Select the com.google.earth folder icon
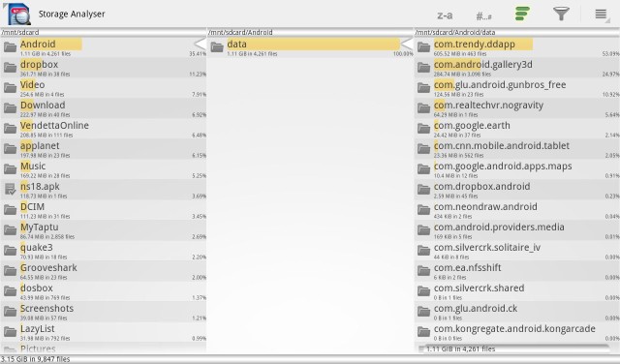This screenshot has height=364, width=620. pyautogui.click(x=423, y=129)
